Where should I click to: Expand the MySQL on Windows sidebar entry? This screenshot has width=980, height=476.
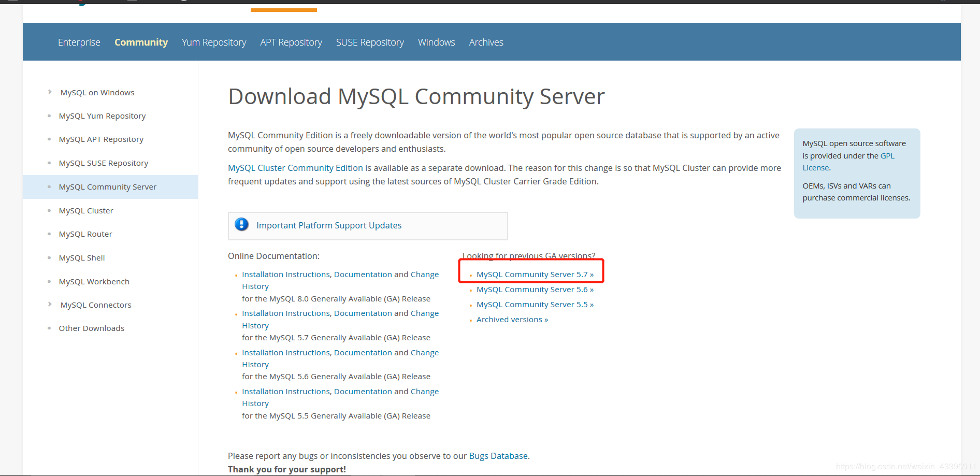coord(97,92)
